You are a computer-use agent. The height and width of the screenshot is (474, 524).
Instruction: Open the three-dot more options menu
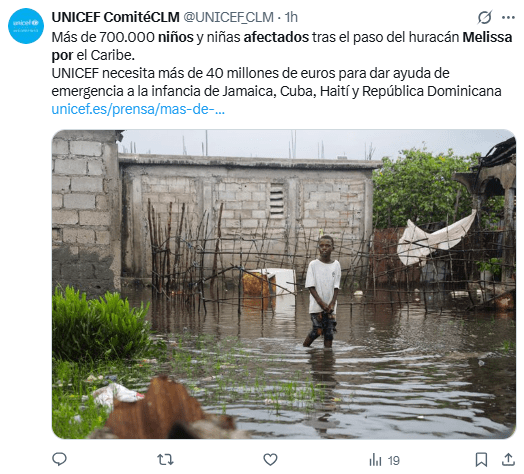coord(508,17)
